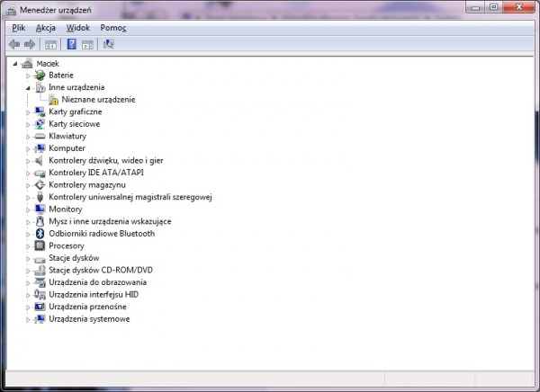Click the Kontrolery IDE ATA/ATAPI icon

pyautogui.click(x=40, y=174)
